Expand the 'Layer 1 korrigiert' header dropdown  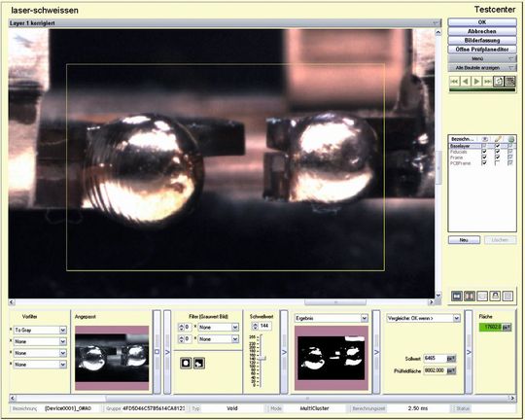pyautogui.click(x=436, y=23)
